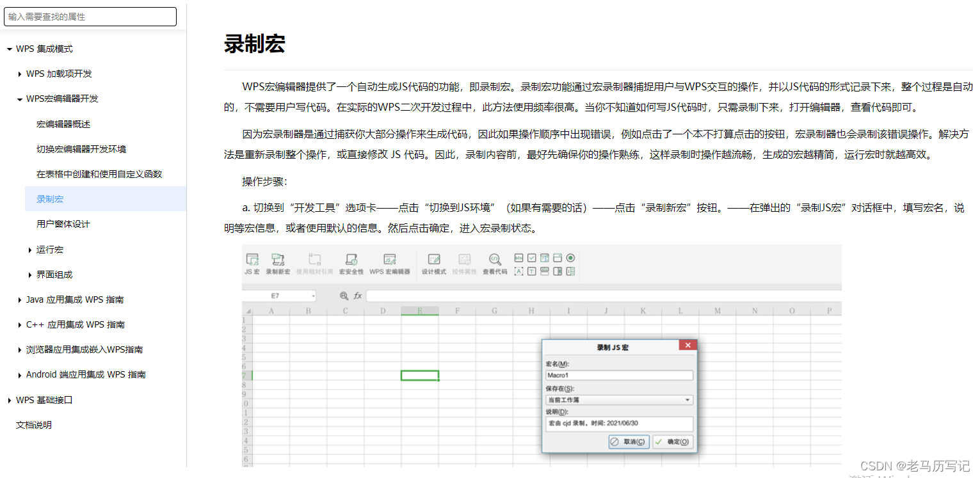Open 用户窗体设计 page
This screenshot has height=478, width=980.
(x=63, y=224)
